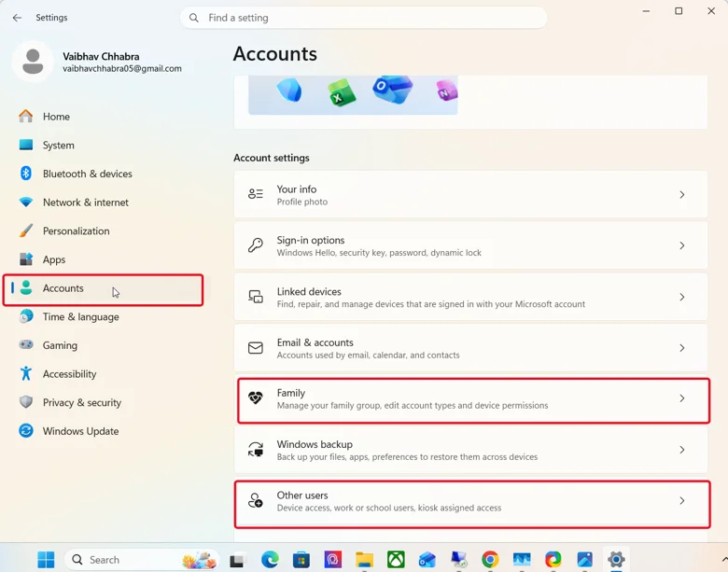Click the Microsoft 365 apps banner image
Screen dimensions: 728x572
[x=353, y=95]
